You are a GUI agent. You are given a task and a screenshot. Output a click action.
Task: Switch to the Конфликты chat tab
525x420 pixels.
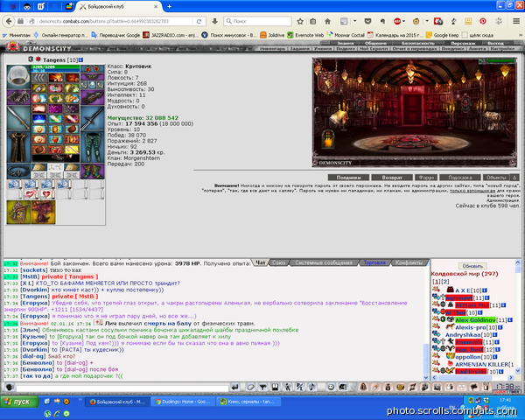[409, 262]
